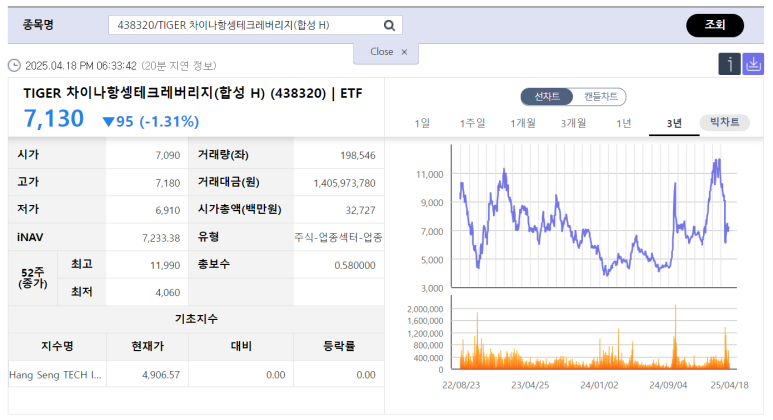Click the 거래대금 value 1,405,973,780
The height and width of the screenshot is (420, 773).
[x=344, y=183]
